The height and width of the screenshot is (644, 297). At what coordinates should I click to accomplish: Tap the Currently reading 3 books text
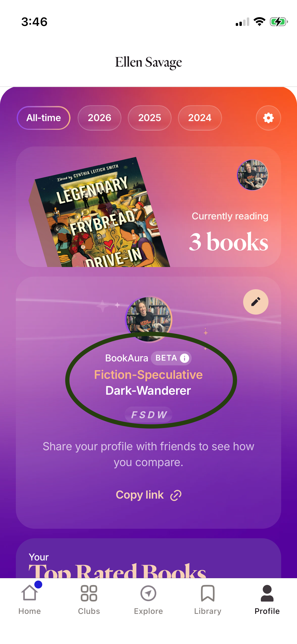(x=229, y=232)
